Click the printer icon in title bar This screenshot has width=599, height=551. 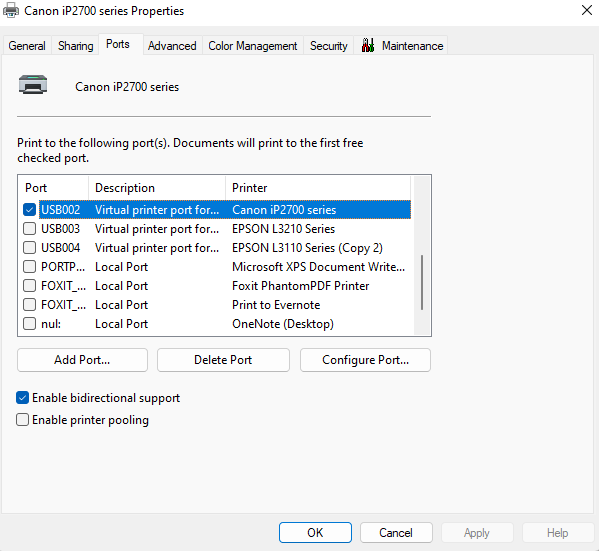tap(11, 10)
